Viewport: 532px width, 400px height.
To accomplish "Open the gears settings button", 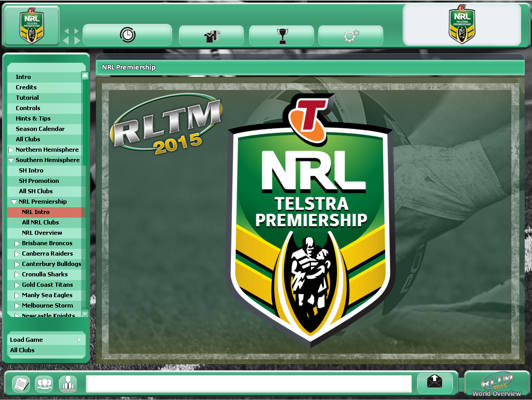I will pyautogui.click(x=351, y=35).
